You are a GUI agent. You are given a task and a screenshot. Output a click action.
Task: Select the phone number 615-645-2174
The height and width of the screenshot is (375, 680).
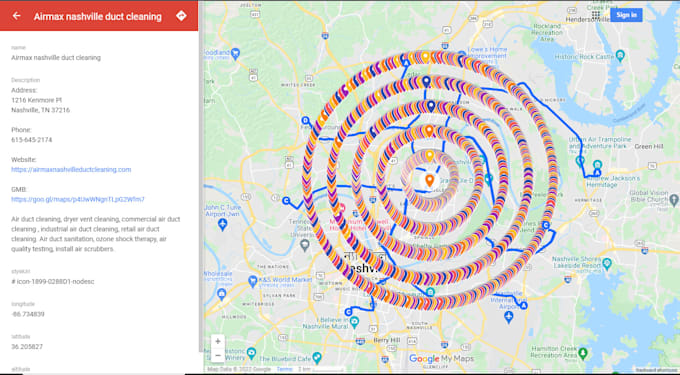(32, 140)
